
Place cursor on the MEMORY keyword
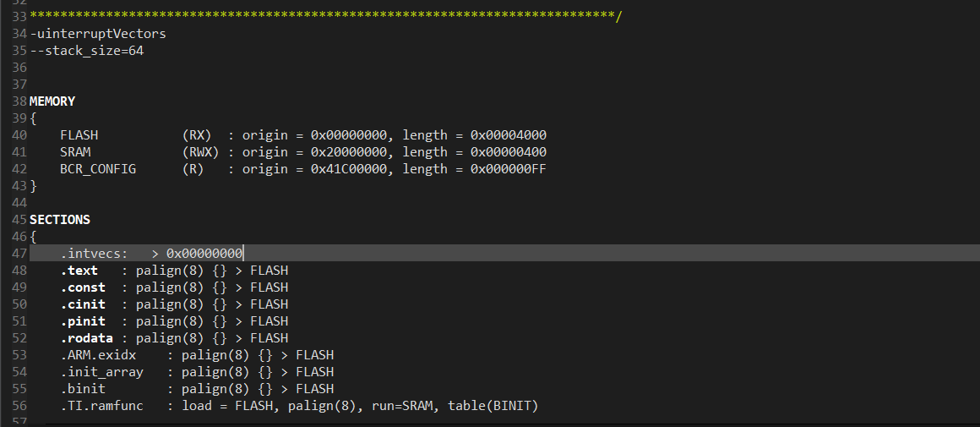52,101
